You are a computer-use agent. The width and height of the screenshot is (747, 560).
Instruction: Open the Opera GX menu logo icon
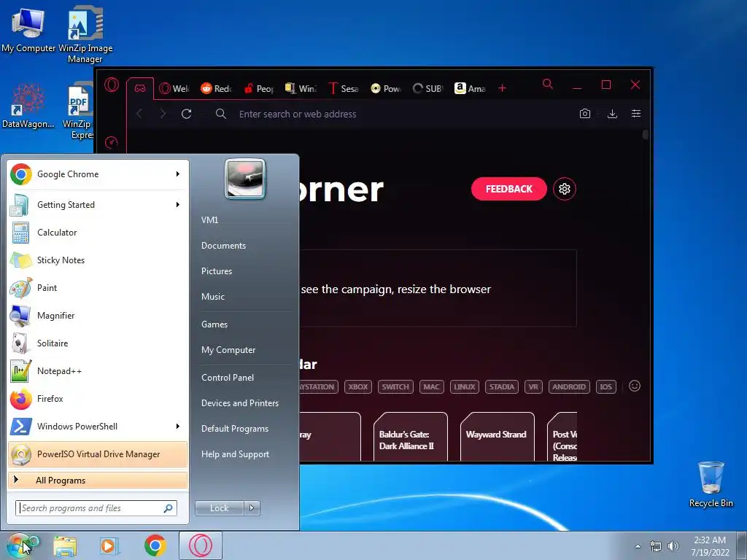click(112, 85)
